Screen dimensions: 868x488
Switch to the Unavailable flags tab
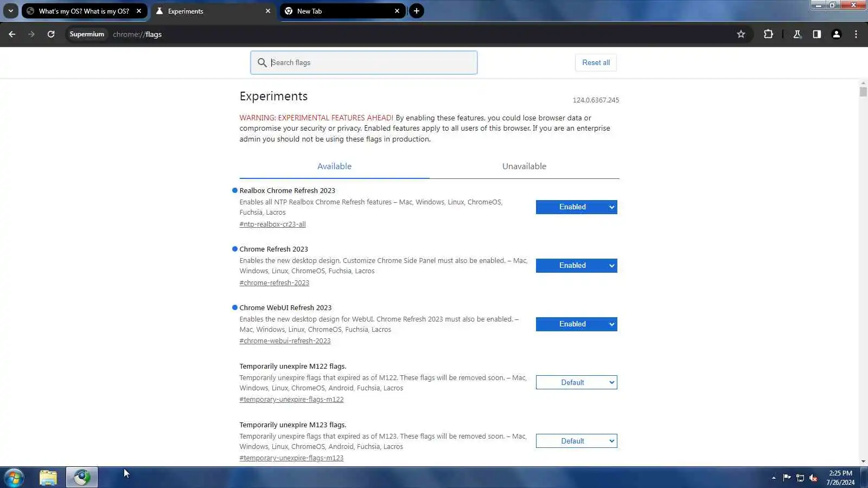tap(524, 166)
